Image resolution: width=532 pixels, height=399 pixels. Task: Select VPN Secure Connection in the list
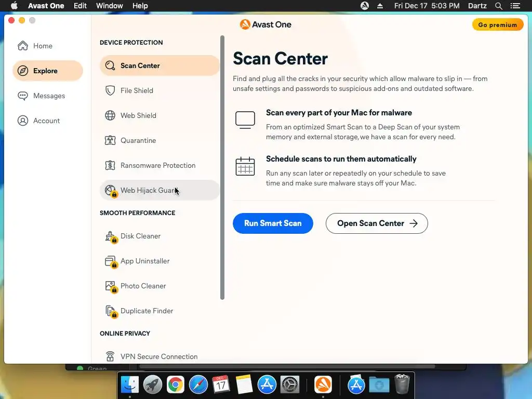coord(159,356)
